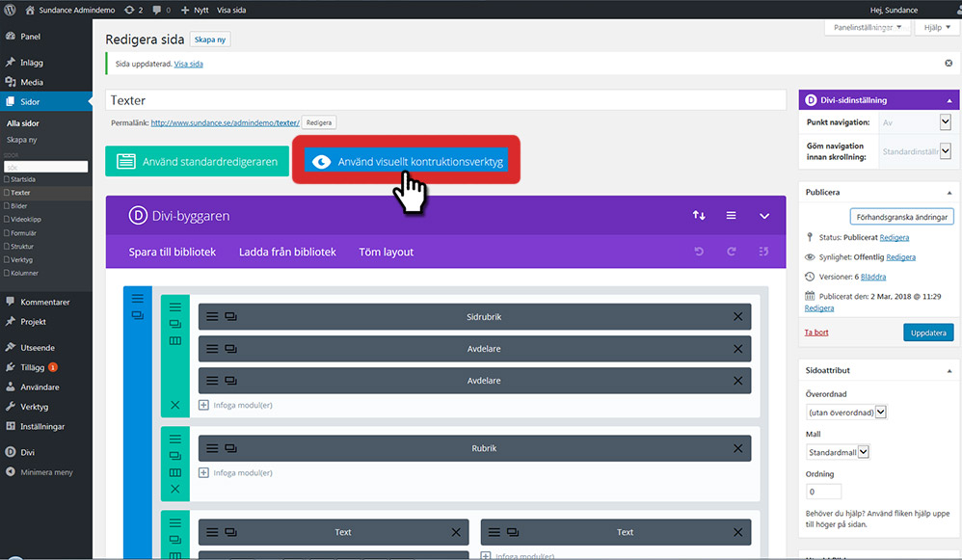Click the sidebar page search field

point(46,167)
